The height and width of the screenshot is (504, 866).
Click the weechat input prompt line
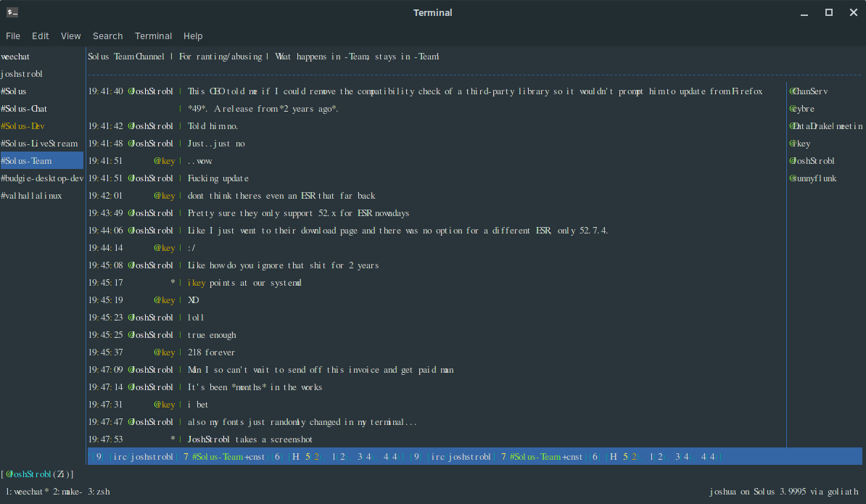coord(37,474)
